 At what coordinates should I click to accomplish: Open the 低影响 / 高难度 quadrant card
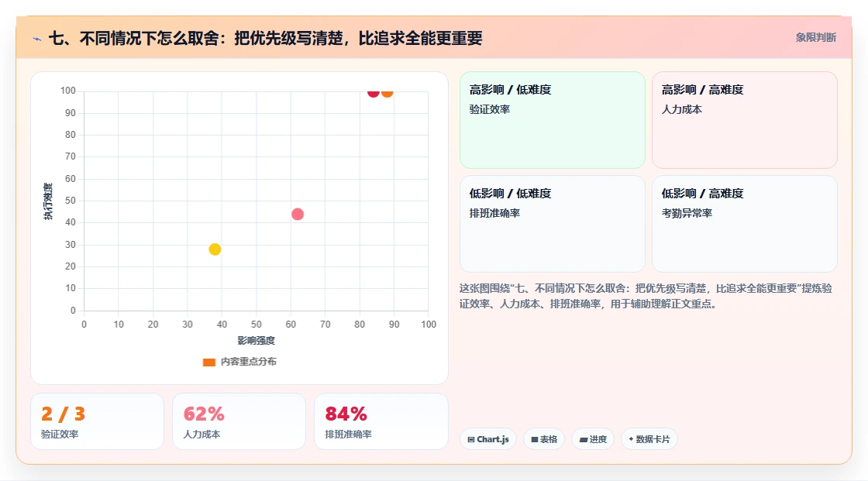[745, 224]
